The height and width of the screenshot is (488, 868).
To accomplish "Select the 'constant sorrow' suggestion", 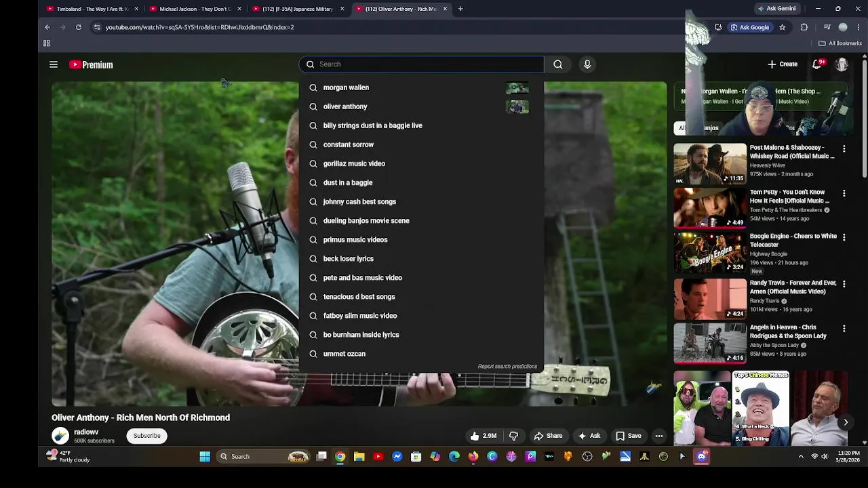I will point(420,144).
